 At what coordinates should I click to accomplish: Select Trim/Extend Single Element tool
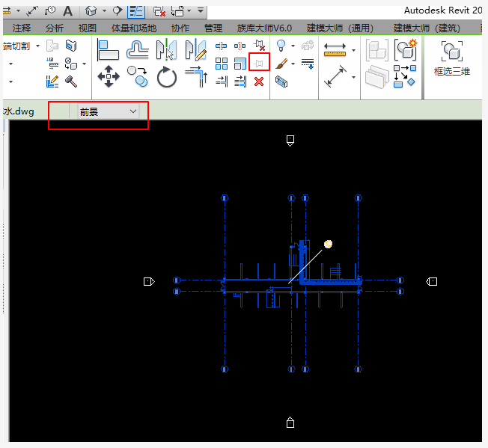coord(222,82)
